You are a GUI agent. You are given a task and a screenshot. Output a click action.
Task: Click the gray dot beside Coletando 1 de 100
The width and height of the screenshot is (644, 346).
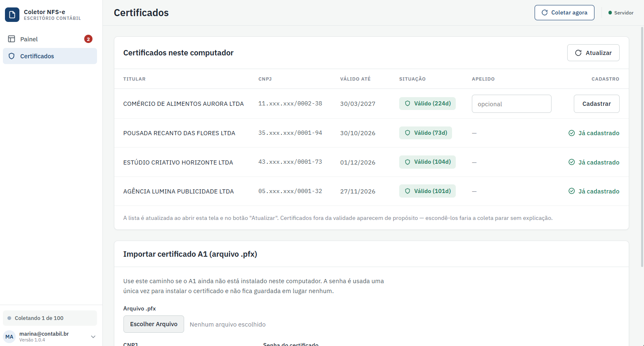(x=9, y=318)
